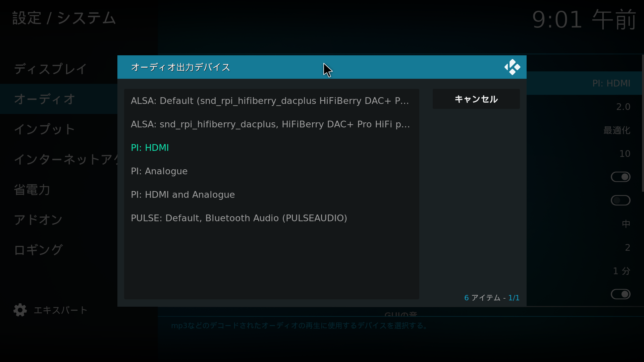The width and height of the screenshot is (644, 362).
Task: Open the channel count setting showing 2.0
Action: pos(623,107)
